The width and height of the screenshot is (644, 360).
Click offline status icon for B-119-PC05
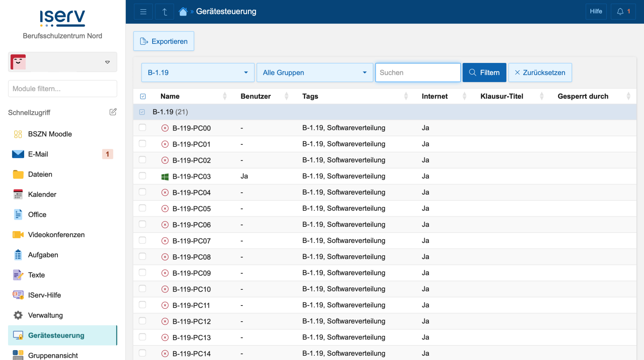point(165,208)
